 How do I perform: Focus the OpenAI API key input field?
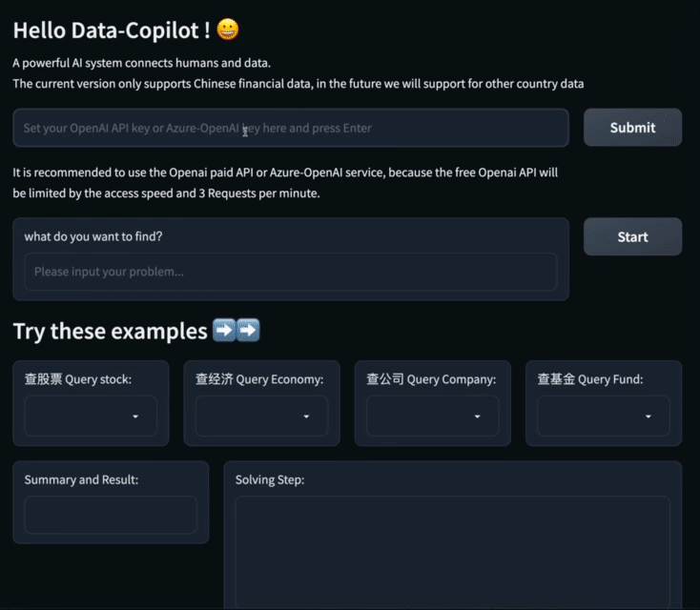pyautogui.click(x=290, y=128)
